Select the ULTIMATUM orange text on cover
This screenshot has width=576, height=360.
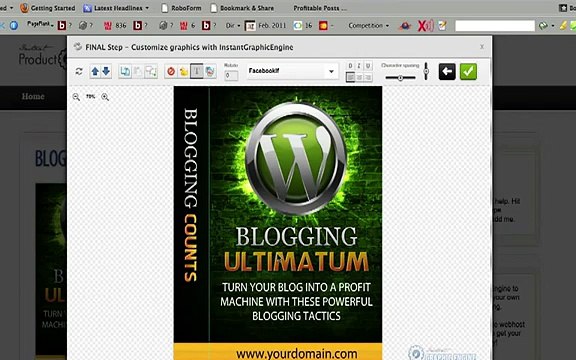pos(296,262)
